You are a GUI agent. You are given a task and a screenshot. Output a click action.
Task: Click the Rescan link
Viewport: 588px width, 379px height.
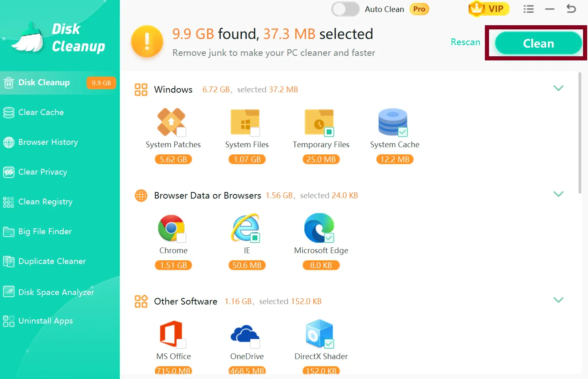click(465, 42)
